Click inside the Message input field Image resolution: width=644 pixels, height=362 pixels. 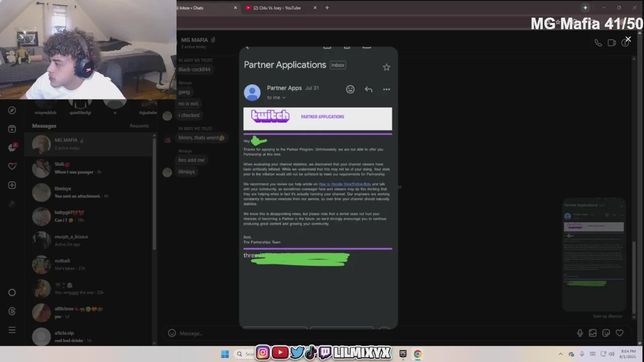(372, 333)
